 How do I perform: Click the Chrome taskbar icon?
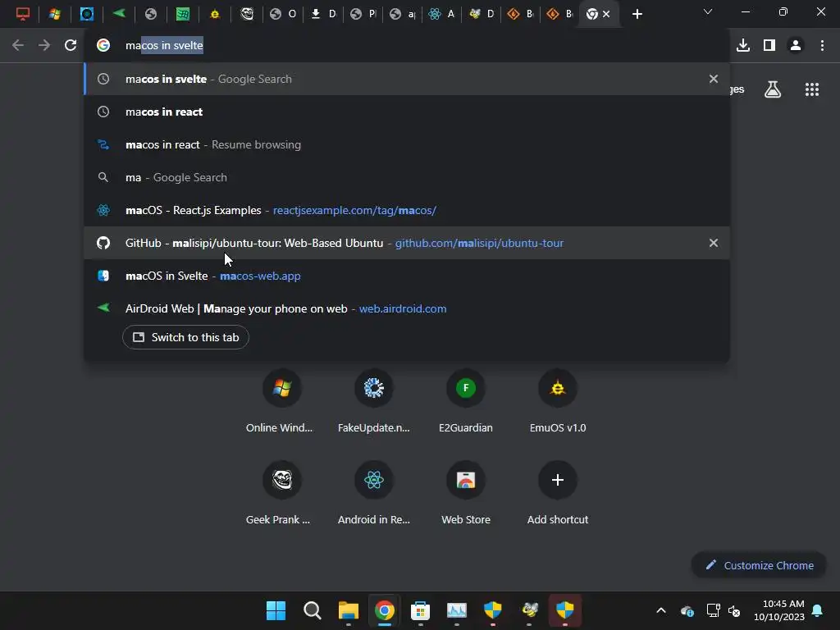point(384,610)
